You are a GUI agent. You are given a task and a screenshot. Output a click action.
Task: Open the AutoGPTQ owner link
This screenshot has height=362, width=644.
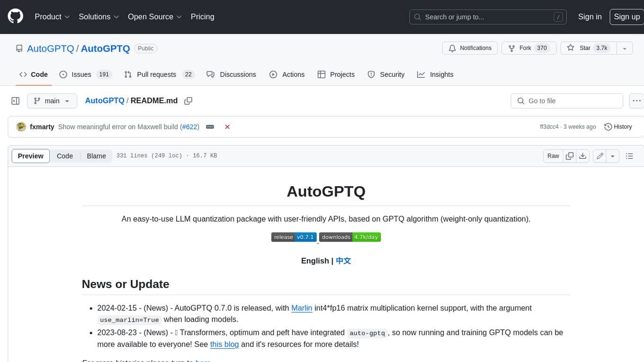pos(51,48)
